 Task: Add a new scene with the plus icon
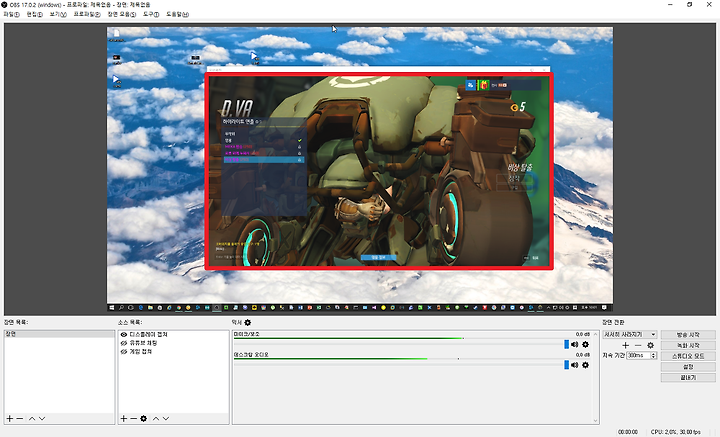(10, 419)
